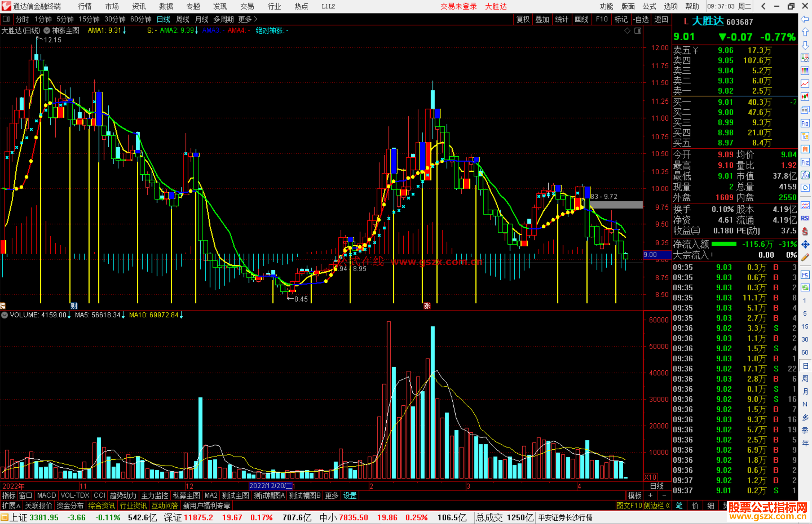Viewport: 812px width, 524px height.
Task: Click the 设置 settings link
Action: 350,495
